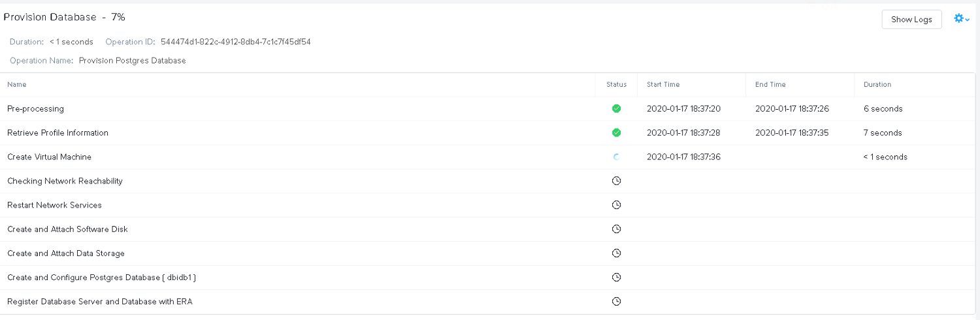Screen dimensions: 980x320
Task: Click the green check for Retrieve Profile Information
Action: (616, 133)
